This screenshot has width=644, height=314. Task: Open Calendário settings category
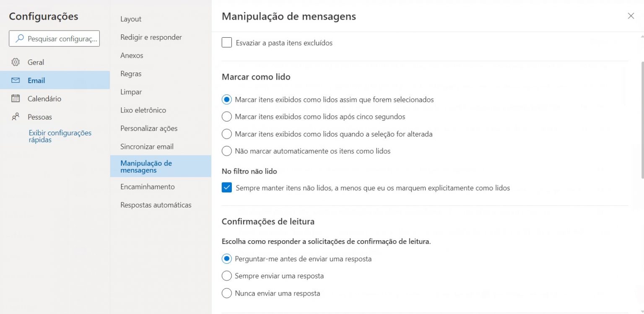[x=55, y=99]
